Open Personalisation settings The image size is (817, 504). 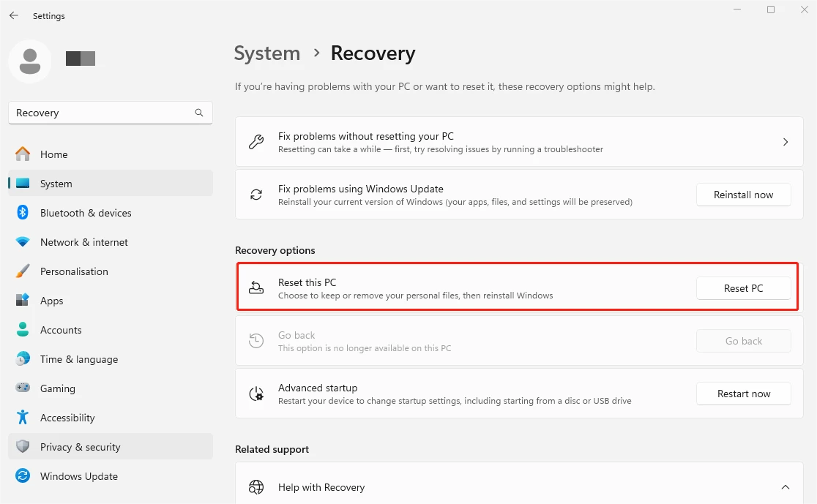coord(111,271)
